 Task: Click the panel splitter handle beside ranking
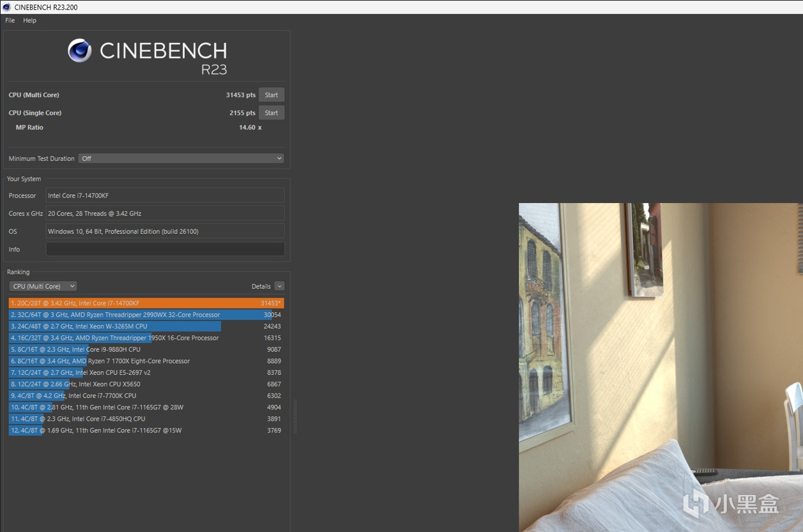295,416
